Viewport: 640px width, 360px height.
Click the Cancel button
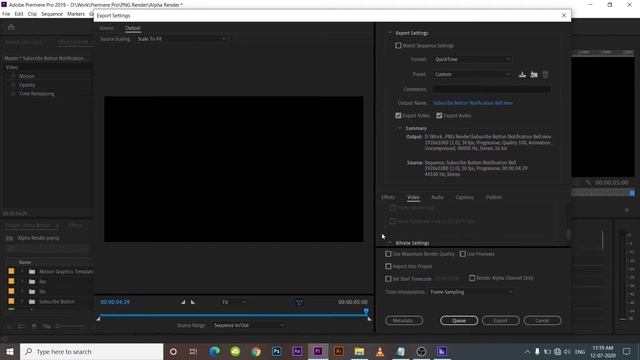point(542,320)
